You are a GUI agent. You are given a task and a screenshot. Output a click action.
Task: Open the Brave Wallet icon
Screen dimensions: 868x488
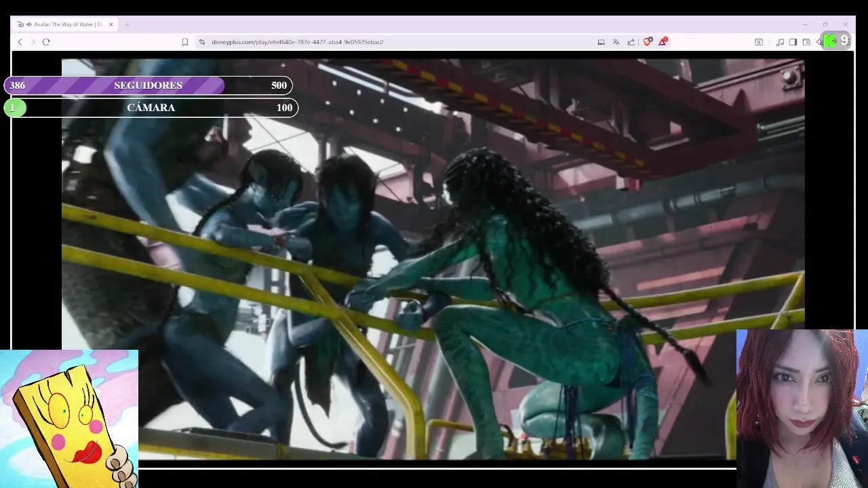pyautogui.click(x=806, y=42)
